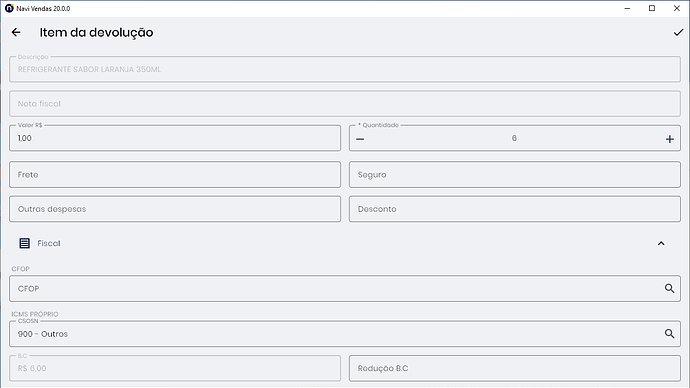Open CFOP search with magnifier icon
690x388 pixels.
click(x=669, y=289)
